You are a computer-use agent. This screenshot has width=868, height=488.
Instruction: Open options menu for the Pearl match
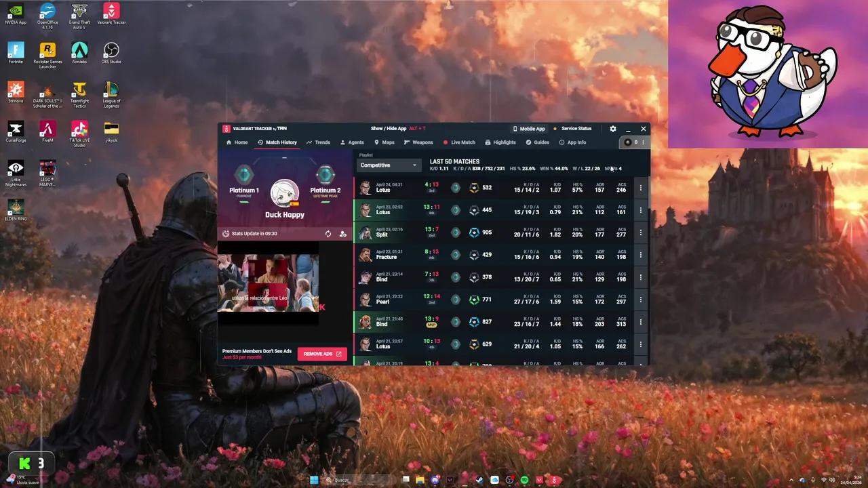pyautogui.click(x=640, y=300)
